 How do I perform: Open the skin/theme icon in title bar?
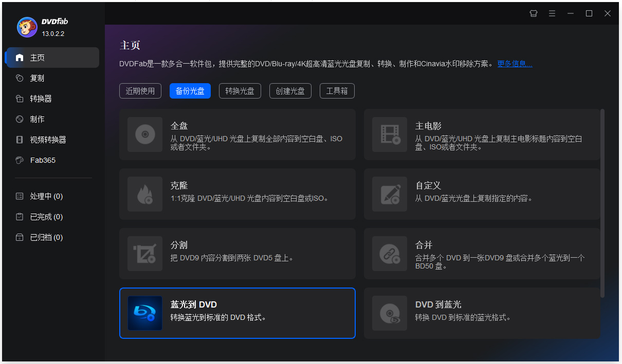(533, 13)
